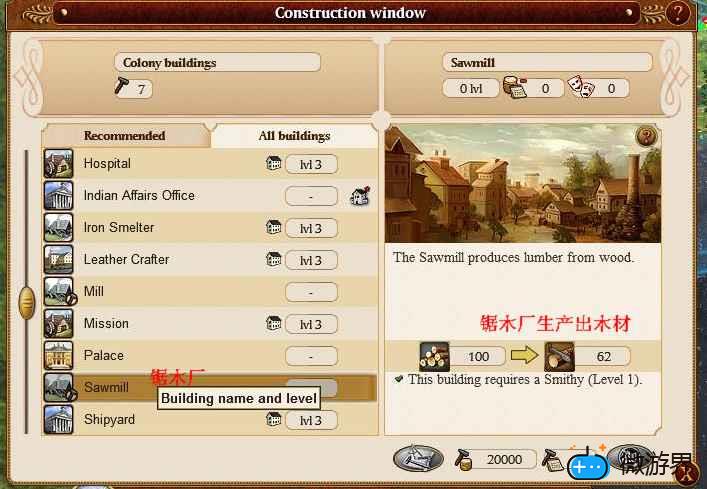Open help icon on Sawmill picture
This screenshot has width=707, height=489.
647,137
